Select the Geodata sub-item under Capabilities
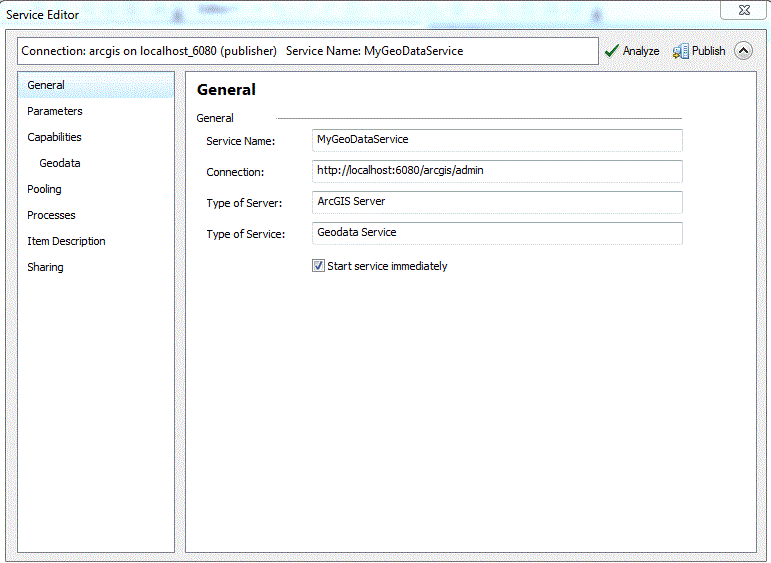Viewport: 771px width, 563px height. [60, 163]
